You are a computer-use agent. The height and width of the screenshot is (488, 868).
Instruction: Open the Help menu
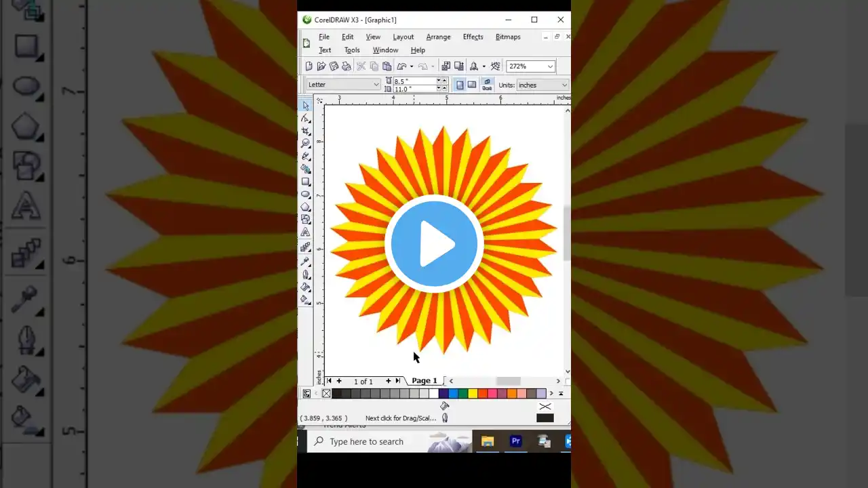418,50
